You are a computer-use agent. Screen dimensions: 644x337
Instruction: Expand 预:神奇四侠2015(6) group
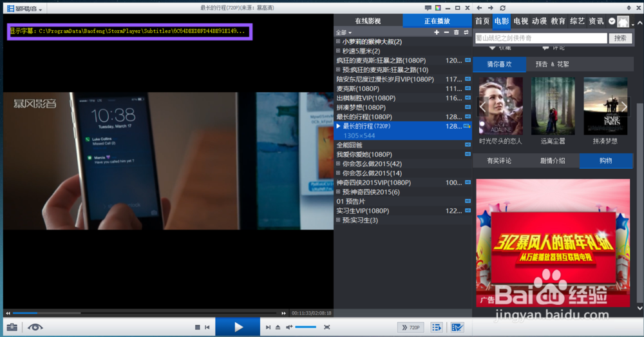[338, 192]
